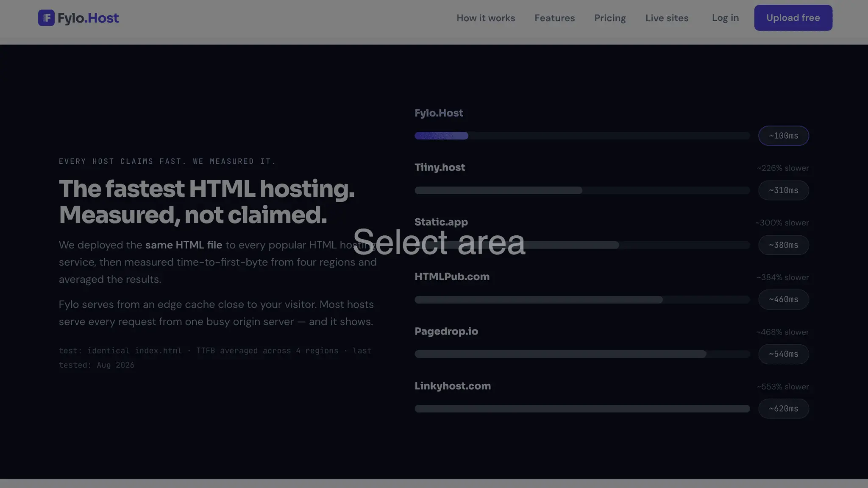
Task: Select the Linkyhost.com chart label
Action: click(x=453, y=386)
